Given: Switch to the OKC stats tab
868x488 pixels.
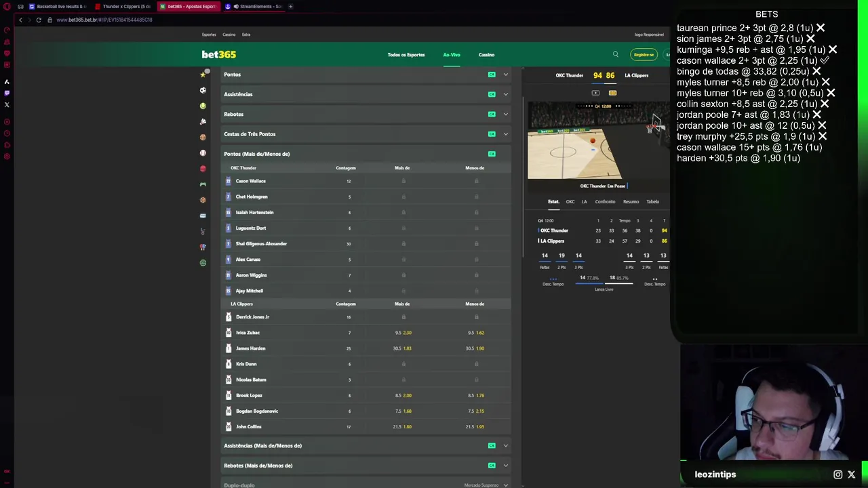Looking at the screenshot, I should 570,201.
